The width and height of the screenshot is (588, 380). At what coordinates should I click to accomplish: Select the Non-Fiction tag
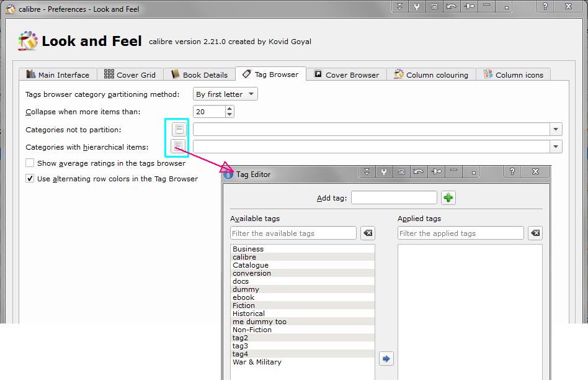303,330
